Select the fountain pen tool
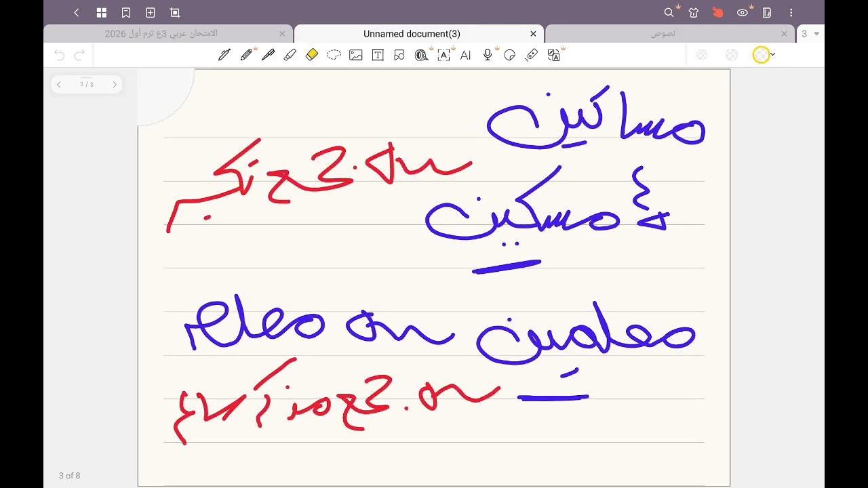This screenshot has height=488, width=868. pyautogui.click(x=224, y=55)
